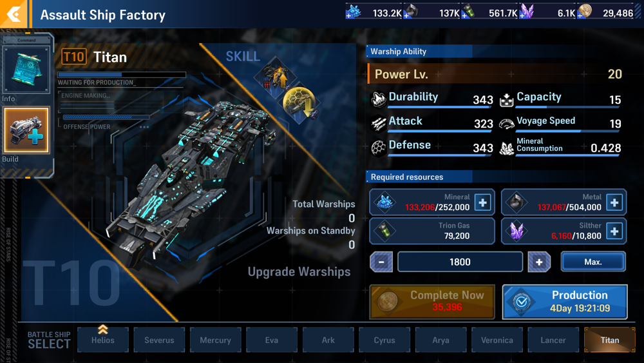Start Production of Titan warships

(x=565, y=302)
